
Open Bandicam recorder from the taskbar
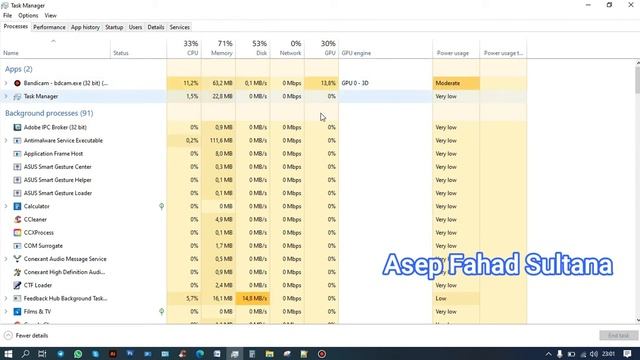click(x=322, y=354)
